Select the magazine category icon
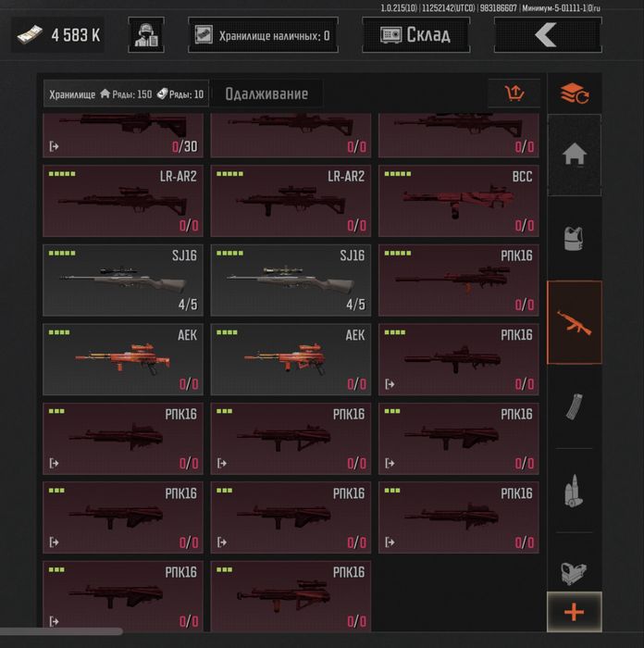 click(575, 406)
